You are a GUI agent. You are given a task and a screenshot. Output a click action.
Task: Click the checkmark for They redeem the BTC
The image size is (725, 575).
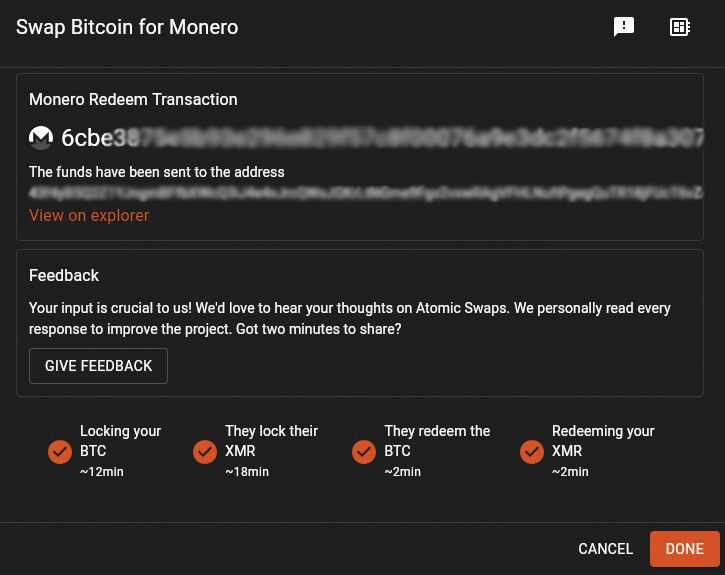364,452
